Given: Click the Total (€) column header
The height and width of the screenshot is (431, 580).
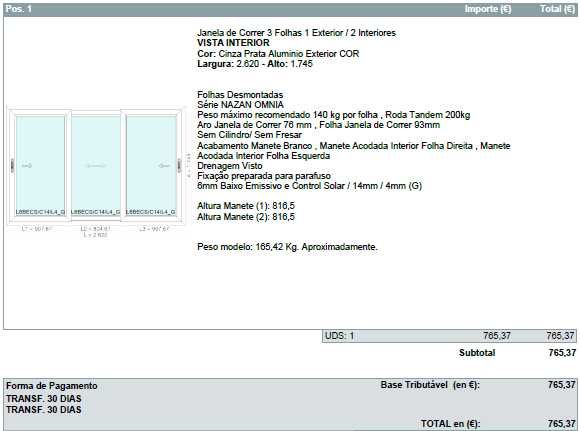Looking at the screenshot, I should coord(557,9).
